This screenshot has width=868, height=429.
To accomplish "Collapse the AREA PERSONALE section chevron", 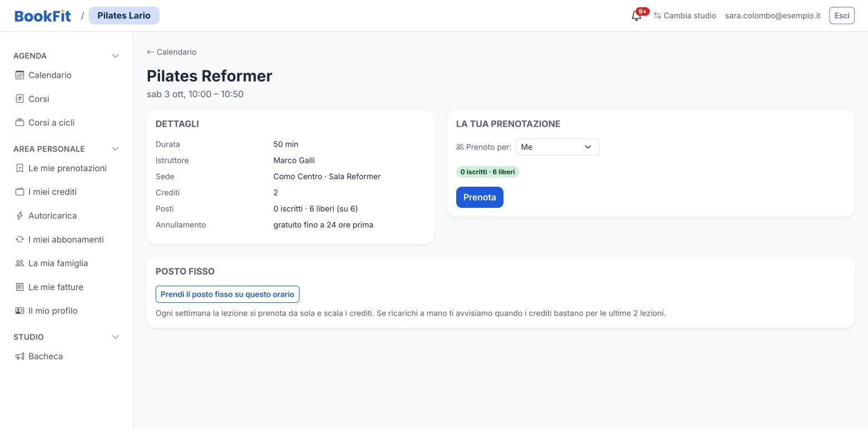I will 116,149.
